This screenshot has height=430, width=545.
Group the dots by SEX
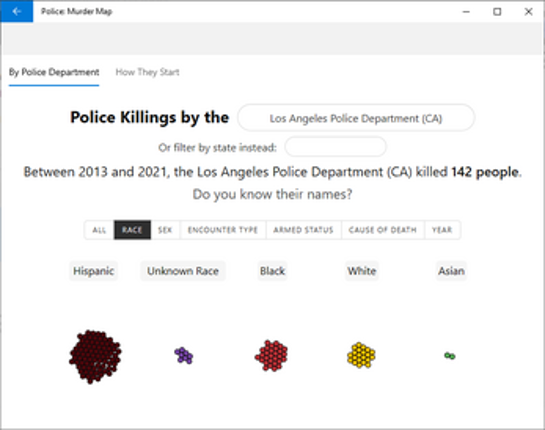[x=165, y=230]
